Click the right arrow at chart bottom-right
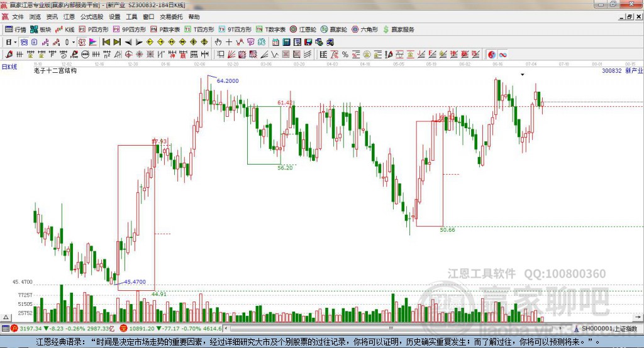 pyautogui.click(x=638, y=317)
